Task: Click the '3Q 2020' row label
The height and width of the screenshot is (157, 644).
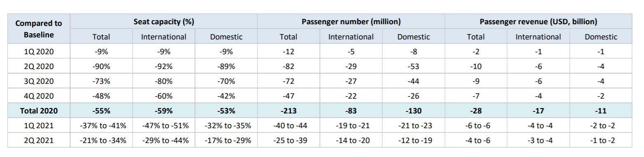Action: [39, 81]
